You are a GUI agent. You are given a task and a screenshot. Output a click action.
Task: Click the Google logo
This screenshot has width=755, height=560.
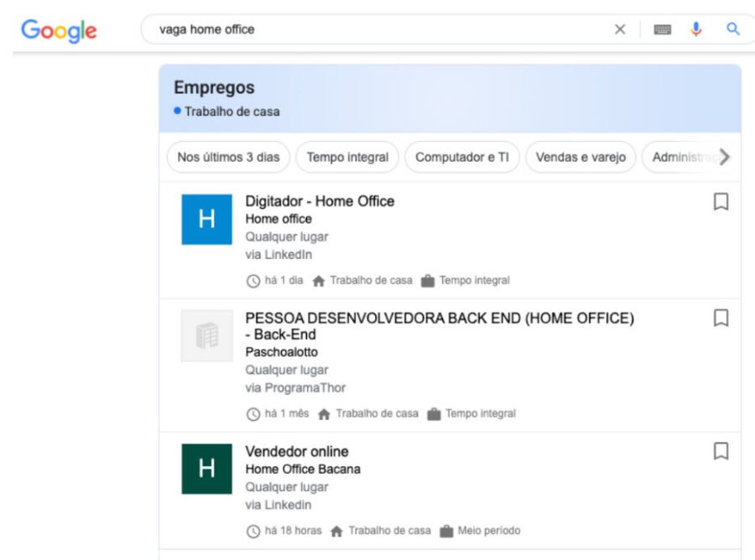(x=59, y=31)
